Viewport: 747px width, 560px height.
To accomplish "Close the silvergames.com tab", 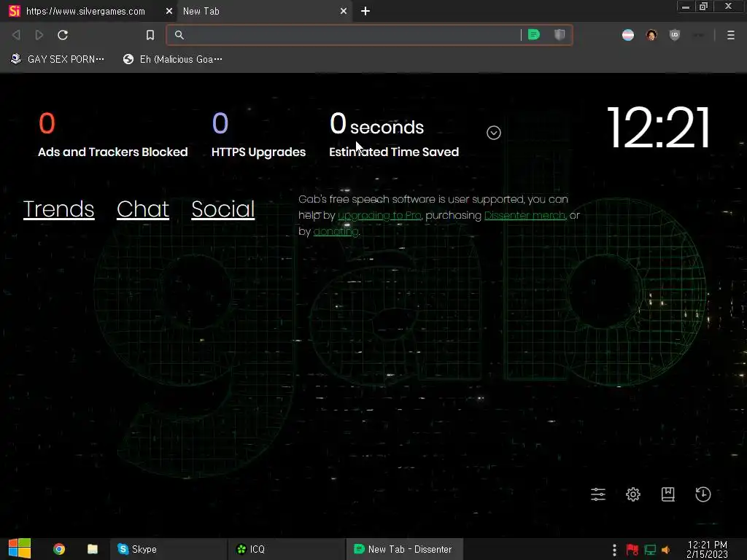I will 169,11.
